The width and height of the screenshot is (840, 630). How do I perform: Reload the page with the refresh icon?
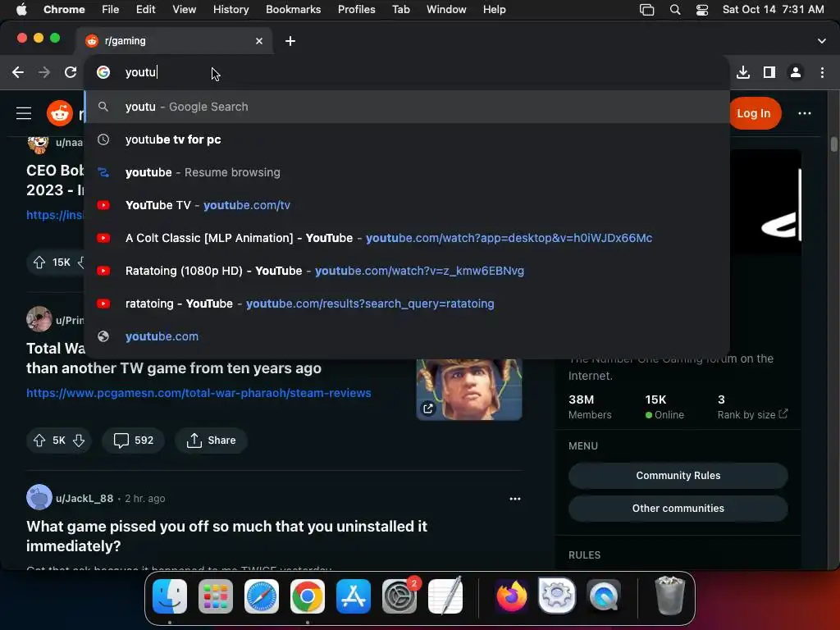(71, 72)
